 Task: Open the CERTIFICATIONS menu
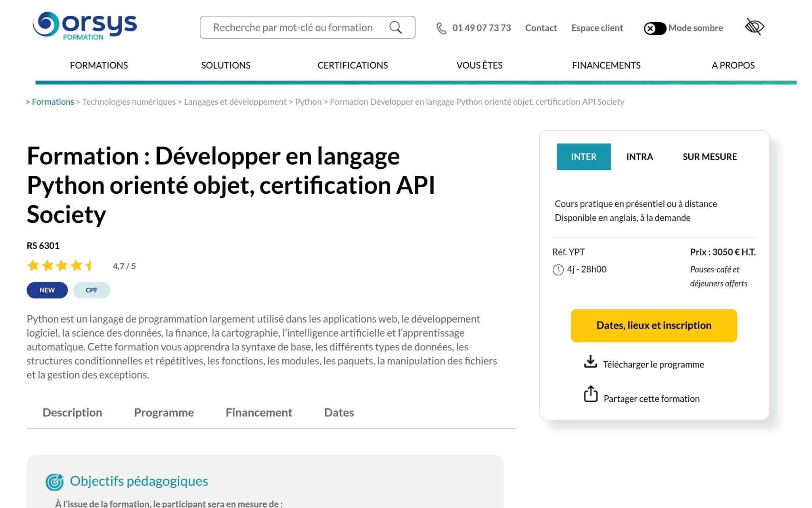(352, 65)
